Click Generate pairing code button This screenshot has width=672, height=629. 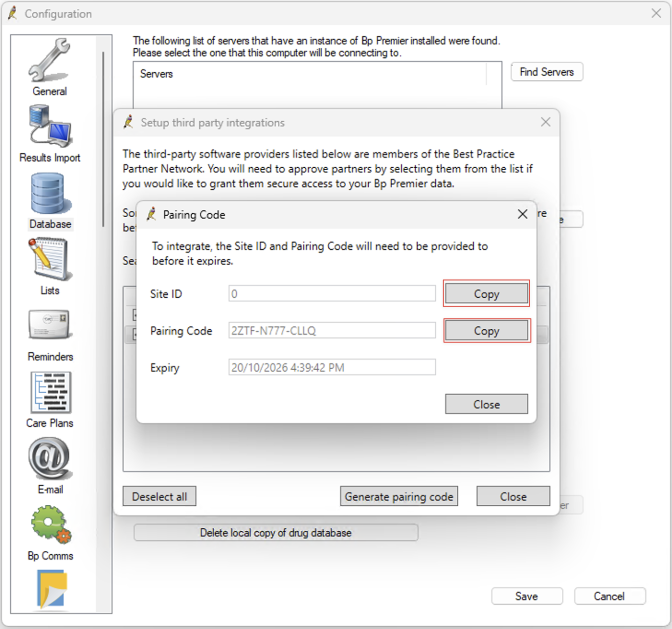[399, 496]
